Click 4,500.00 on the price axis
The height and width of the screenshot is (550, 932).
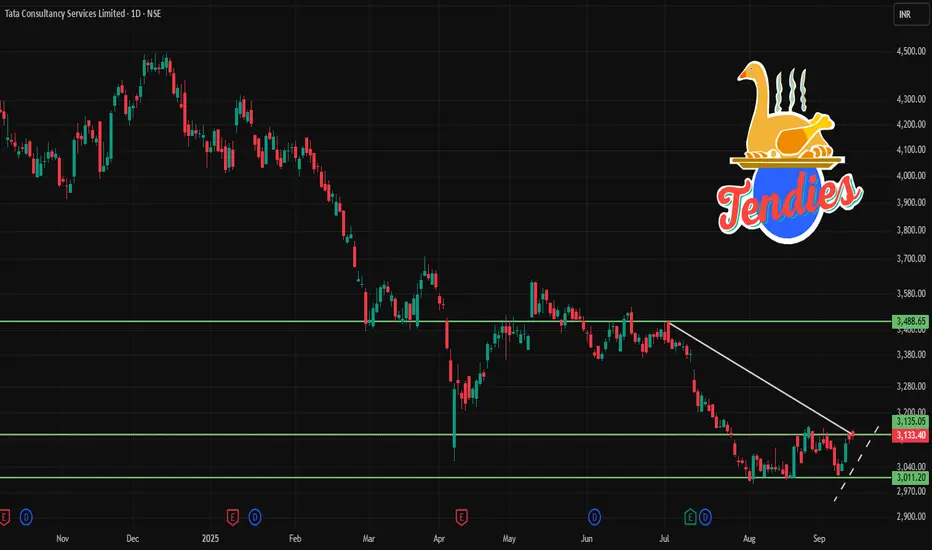pyautogui.click(x=911, y=52)
